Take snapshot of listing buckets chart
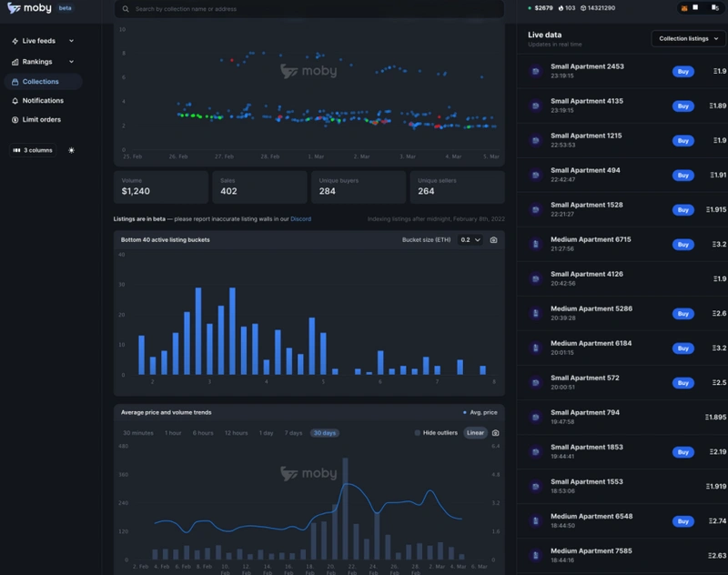 (x=493, y=240)
